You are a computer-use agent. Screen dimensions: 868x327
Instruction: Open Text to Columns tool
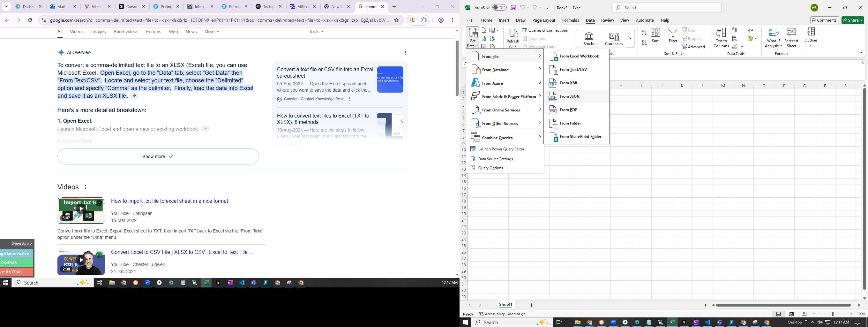click(721, 38)
